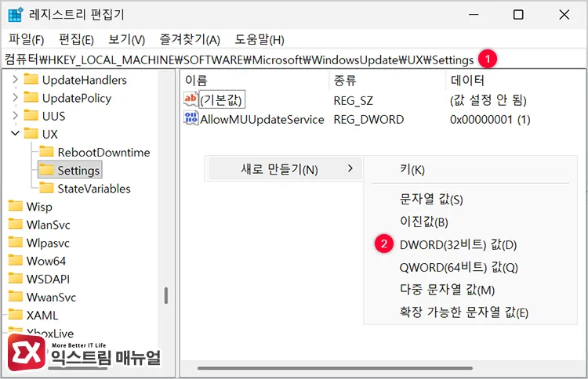Open the 보기(V) menu
This screenshot has height=379, width=588.
coord(126,39)
